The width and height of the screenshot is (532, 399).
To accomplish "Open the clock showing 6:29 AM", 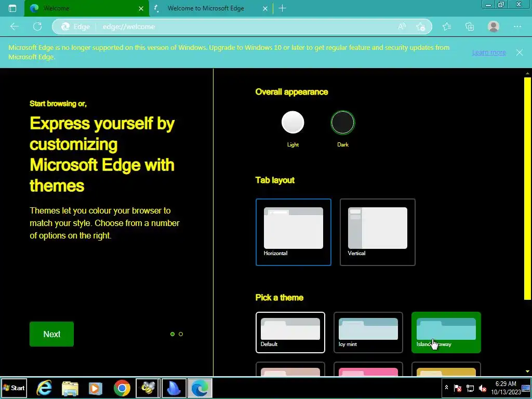I will coord(506,388).
